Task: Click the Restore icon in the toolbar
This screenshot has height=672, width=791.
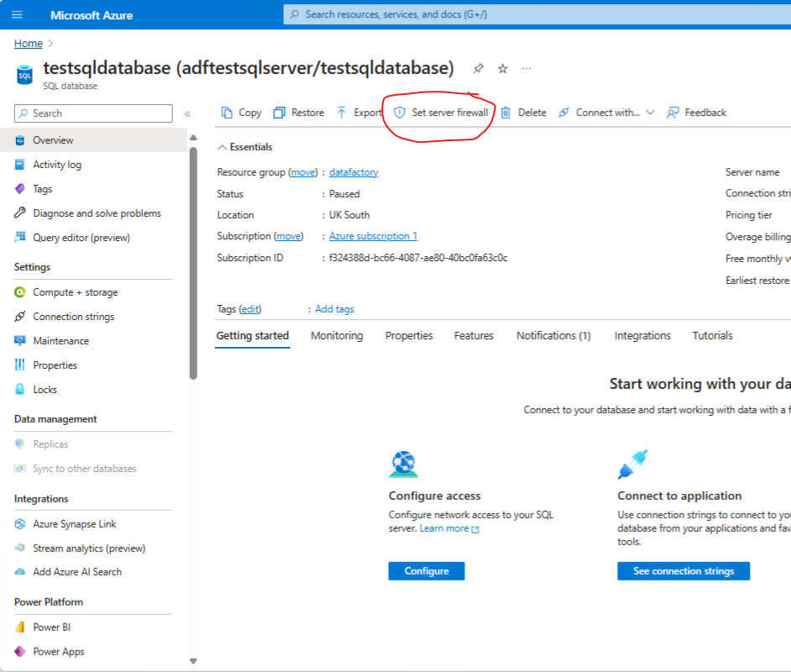Action: pos(279,113)
